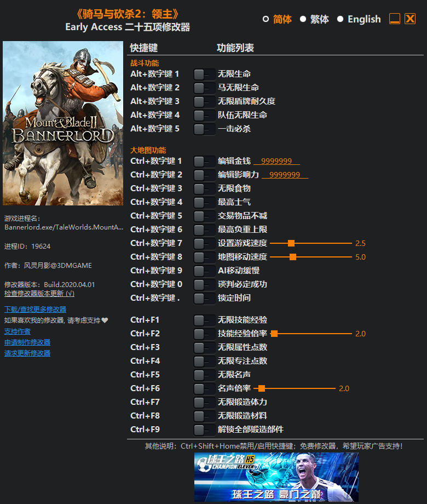Toggle 编辑影响力 switch
The image size is (427, 504).
(x=204, y=175)
